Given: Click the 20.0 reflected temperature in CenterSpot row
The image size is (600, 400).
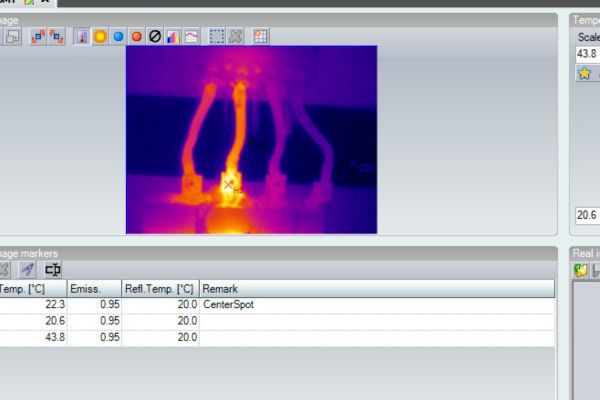Looking at the screenshot, I should 161,305.
